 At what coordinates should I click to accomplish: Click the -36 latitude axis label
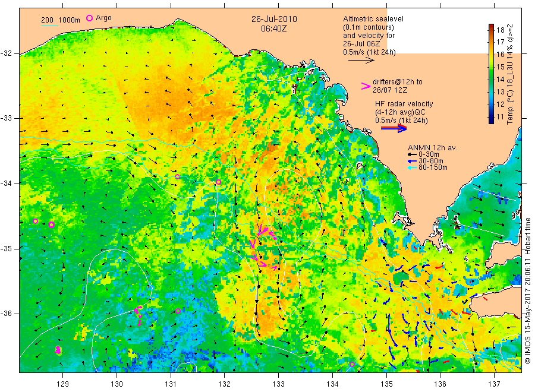coord(6,313)
